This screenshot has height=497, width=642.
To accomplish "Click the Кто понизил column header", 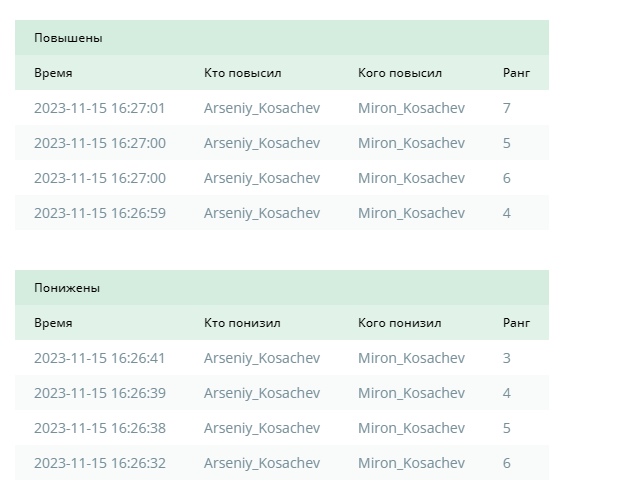I will click(242, 323).
